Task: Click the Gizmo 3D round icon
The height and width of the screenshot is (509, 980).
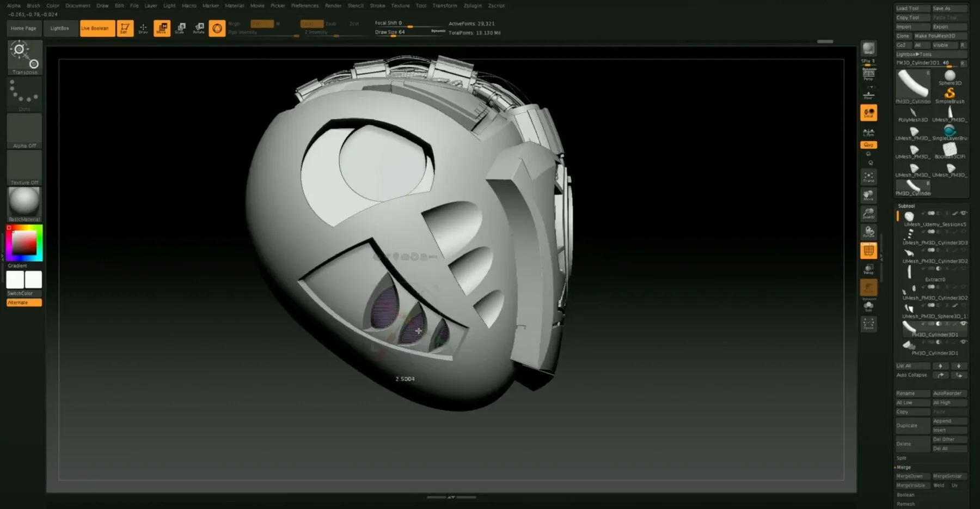Action: click(x=217, y=28)
